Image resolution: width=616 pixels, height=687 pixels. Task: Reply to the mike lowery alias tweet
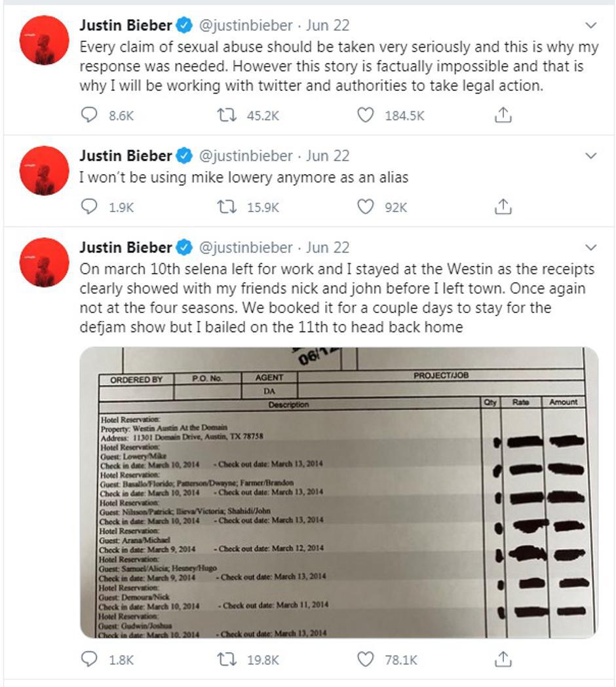(88, 207)
